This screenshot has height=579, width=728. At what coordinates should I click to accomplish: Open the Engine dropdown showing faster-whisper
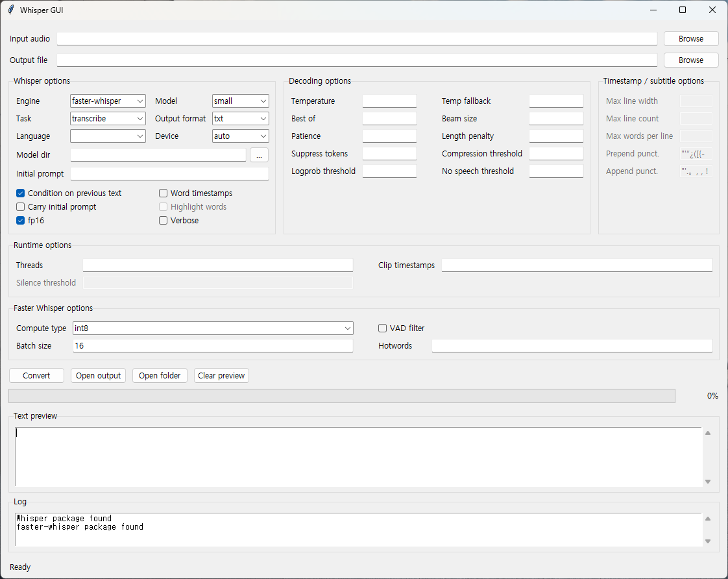(x=108, y=101)
